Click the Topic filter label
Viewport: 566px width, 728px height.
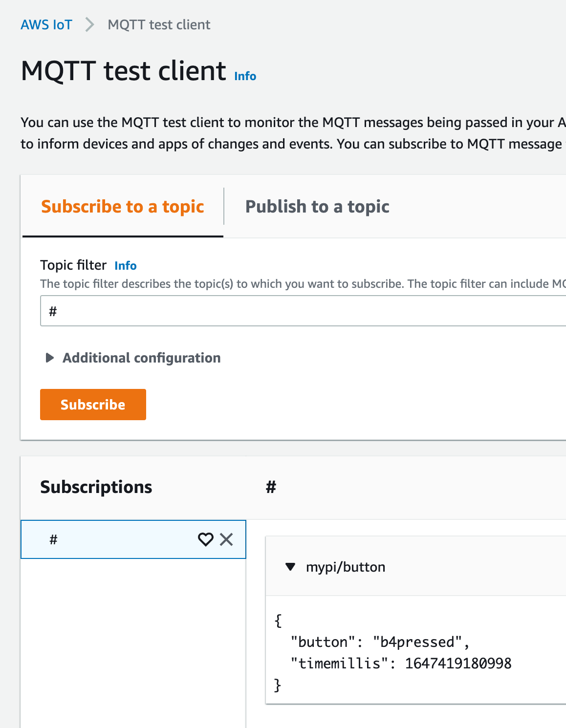pos(73,265)
